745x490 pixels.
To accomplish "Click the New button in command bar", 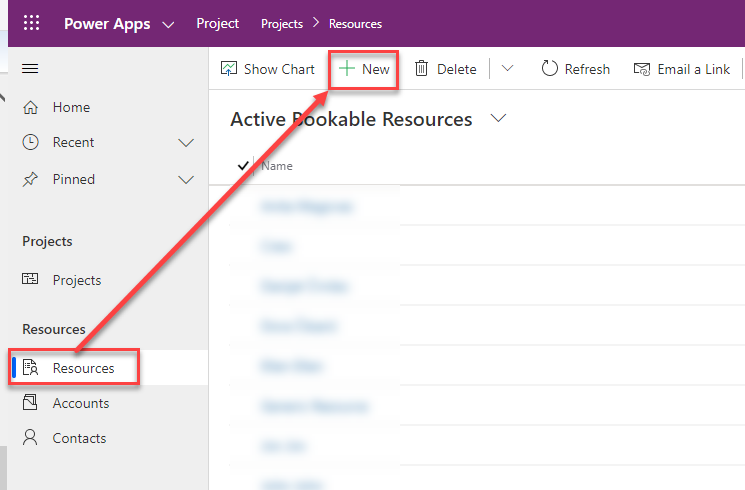I will (x=365, y=69).
